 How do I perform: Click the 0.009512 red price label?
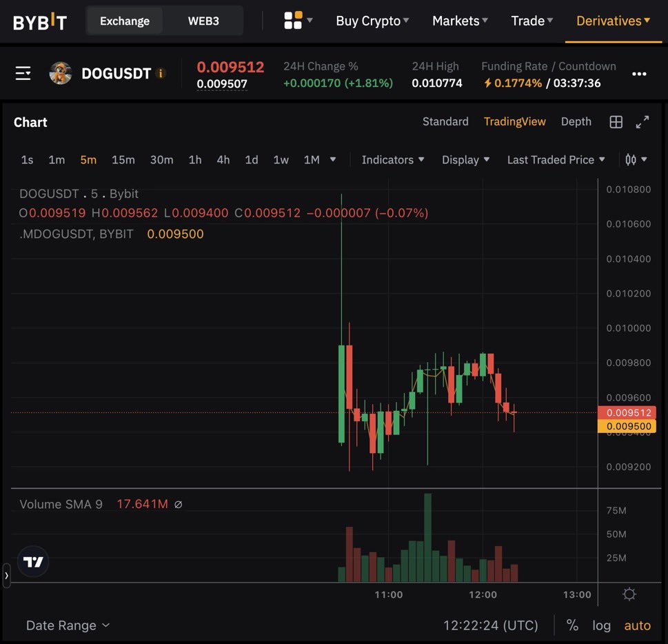pyautogui.click(x=627, y=412)
